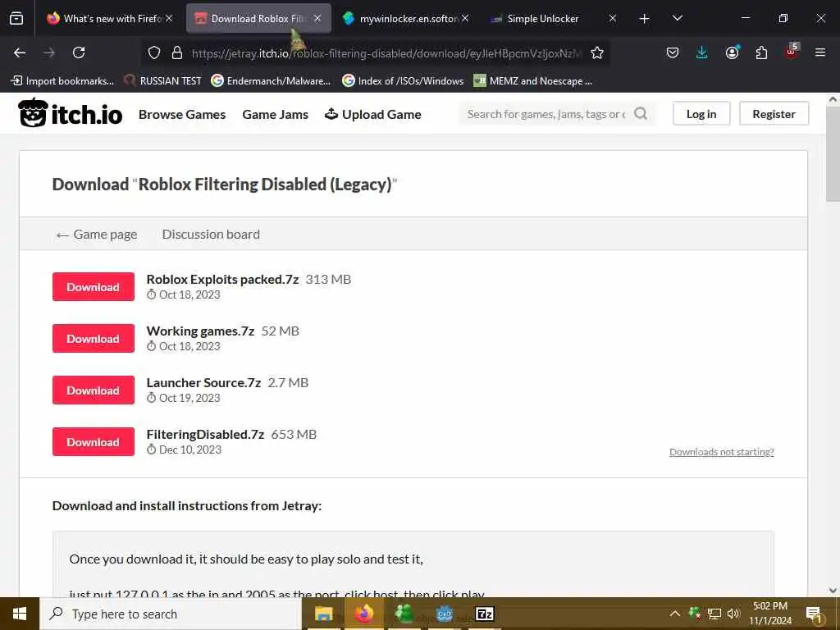Go back to previous page
This screenshot has height=630, width=840.
point(20,52)
